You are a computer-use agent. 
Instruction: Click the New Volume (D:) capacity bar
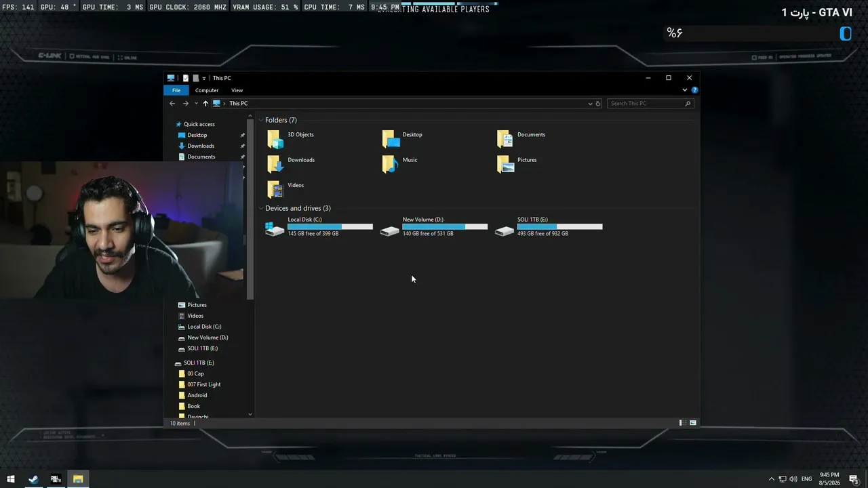[x=445, y=226]
